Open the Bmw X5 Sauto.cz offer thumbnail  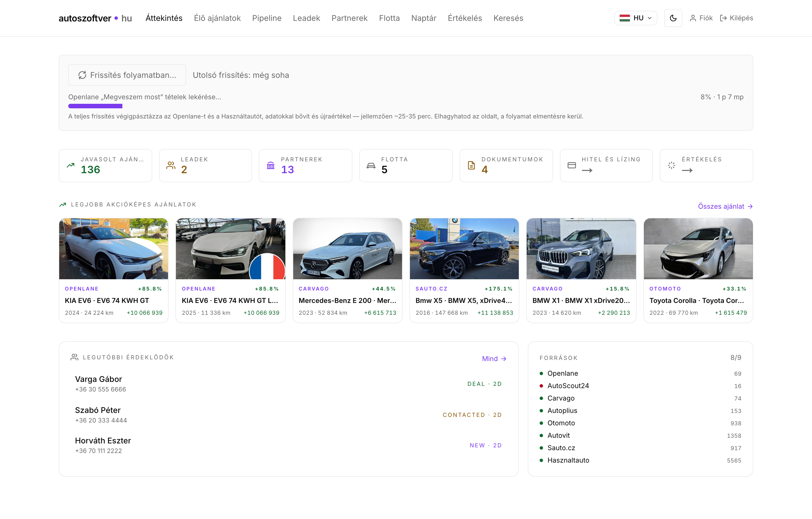[x=464, y=248]
